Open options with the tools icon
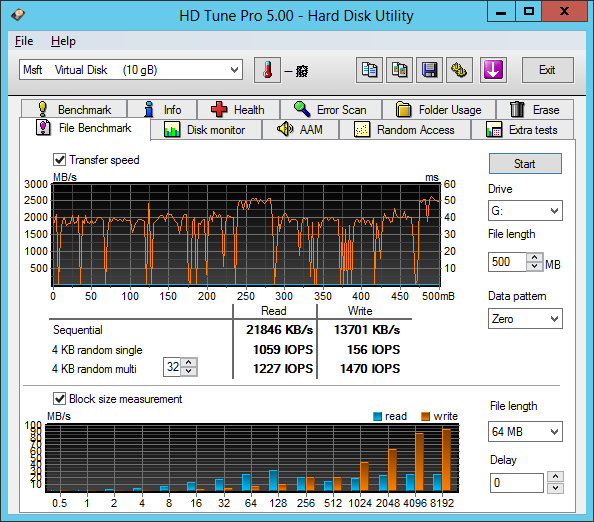Screen dimensions: 594x522 coord(459,70)
